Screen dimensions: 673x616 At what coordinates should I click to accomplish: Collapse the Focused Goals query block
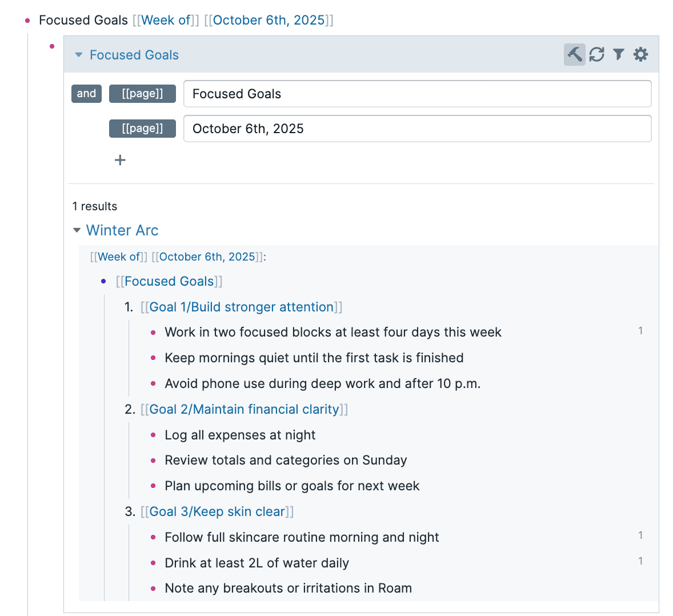79,55
